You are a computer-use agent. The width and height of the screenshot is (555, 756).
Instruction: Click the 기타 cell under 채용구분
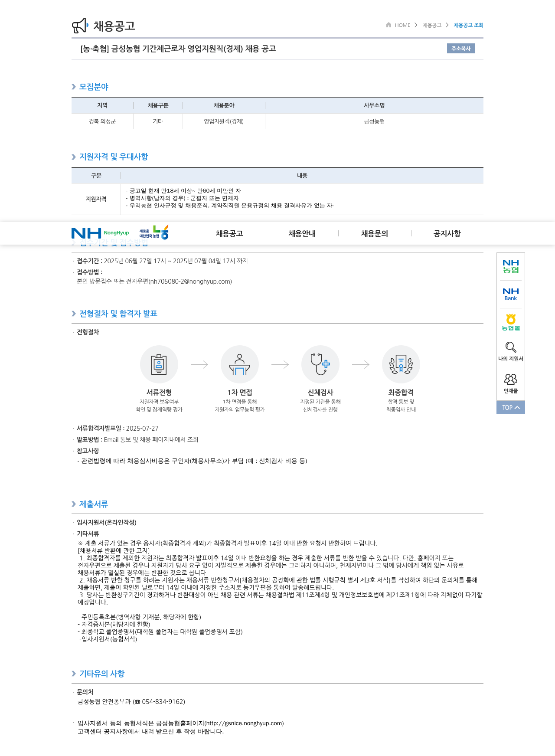click(x=158, y=121)
